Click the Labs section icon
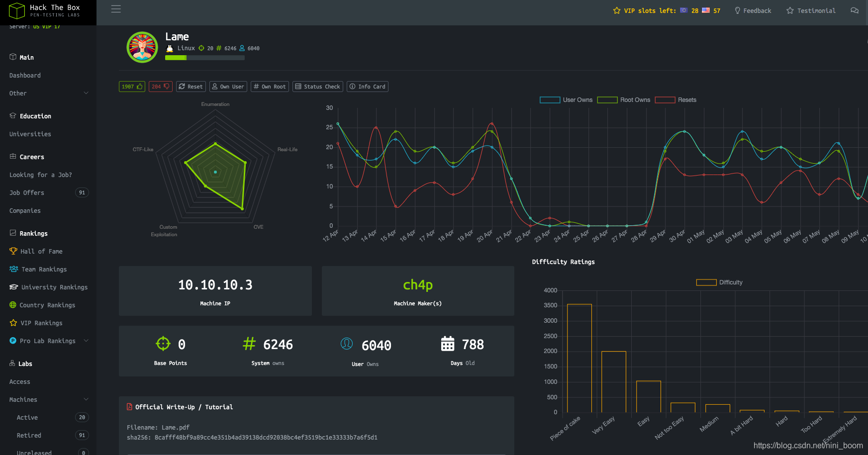 tap(12, 364)
